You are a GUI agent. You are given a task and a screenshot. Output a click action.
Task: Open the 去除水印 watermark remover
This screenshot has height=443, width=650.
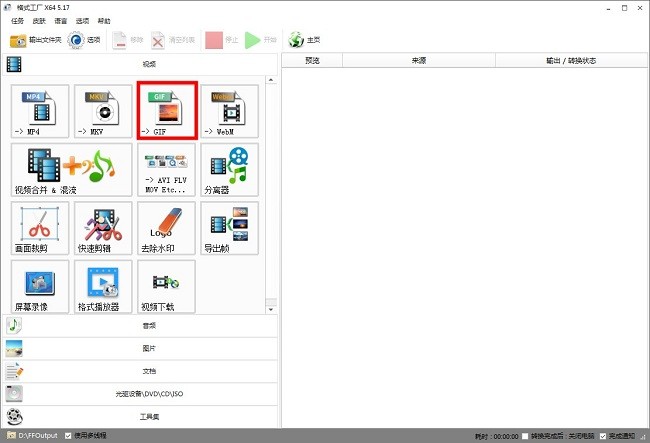(167, 227)
